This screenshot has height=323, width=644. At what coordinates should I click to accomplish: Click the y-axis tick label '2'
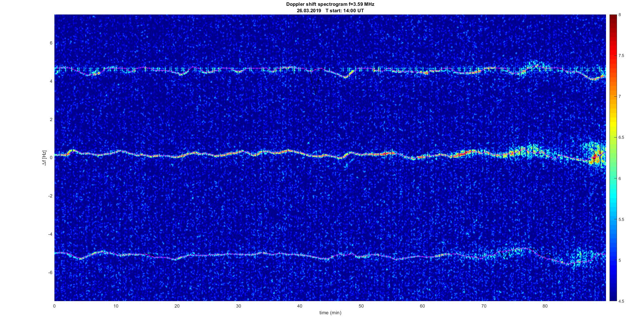point(51,119)
